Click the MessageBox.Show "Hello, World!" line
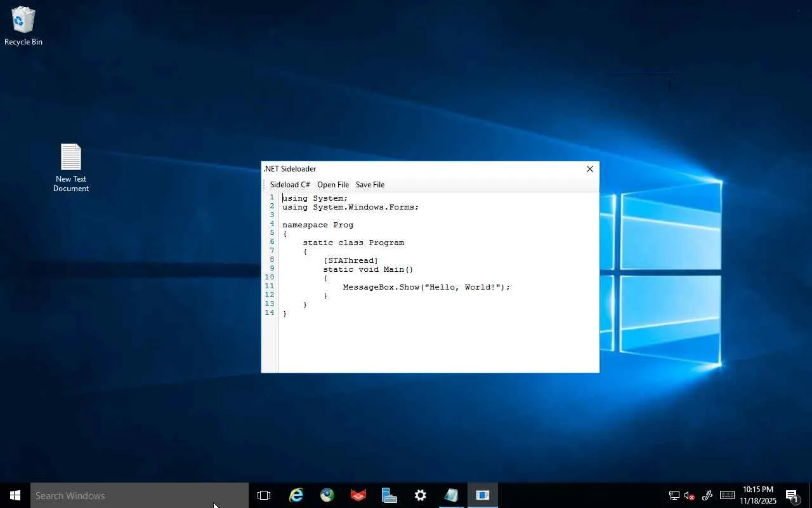The width and height of the screenshot is (812, 508). (x=427, y=287)
